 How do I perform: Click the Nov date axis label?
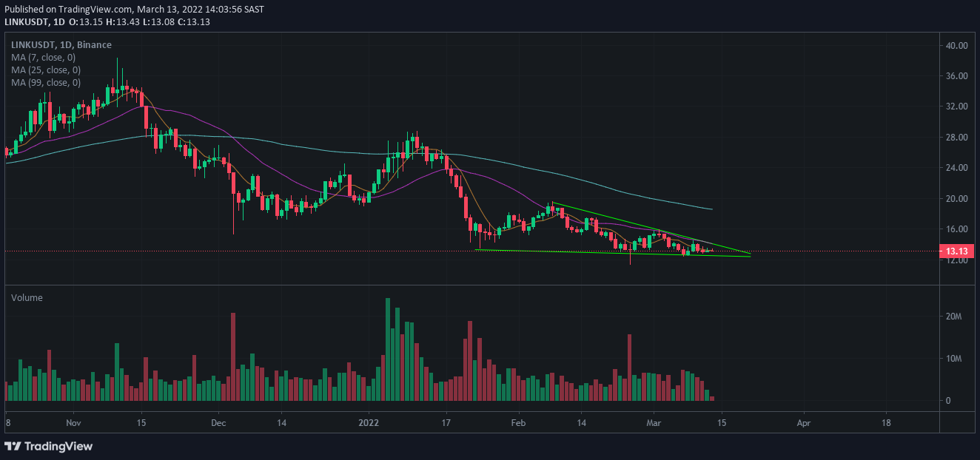pyautogui.click(x=73, y=423)
